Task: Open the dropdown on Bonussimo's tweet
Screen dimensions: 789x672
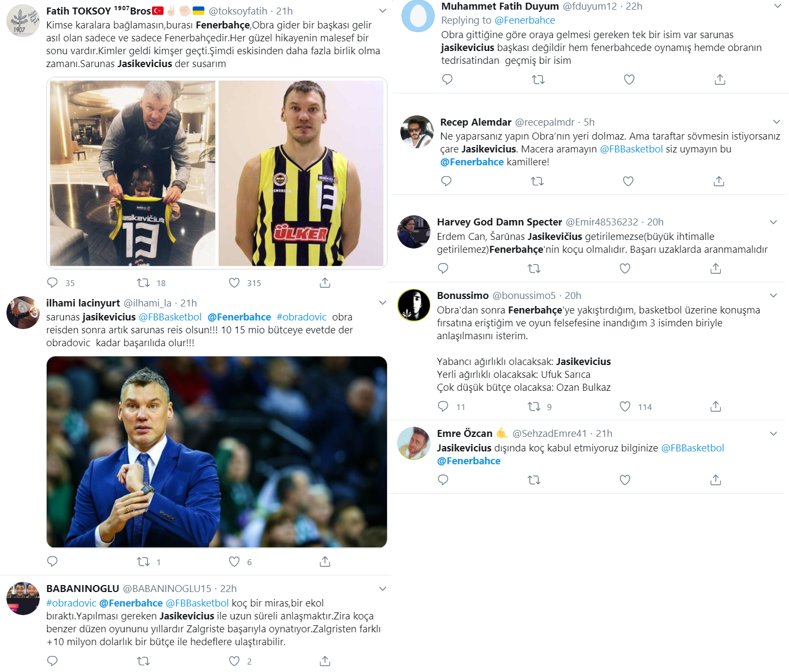Action: click(773, 296)
